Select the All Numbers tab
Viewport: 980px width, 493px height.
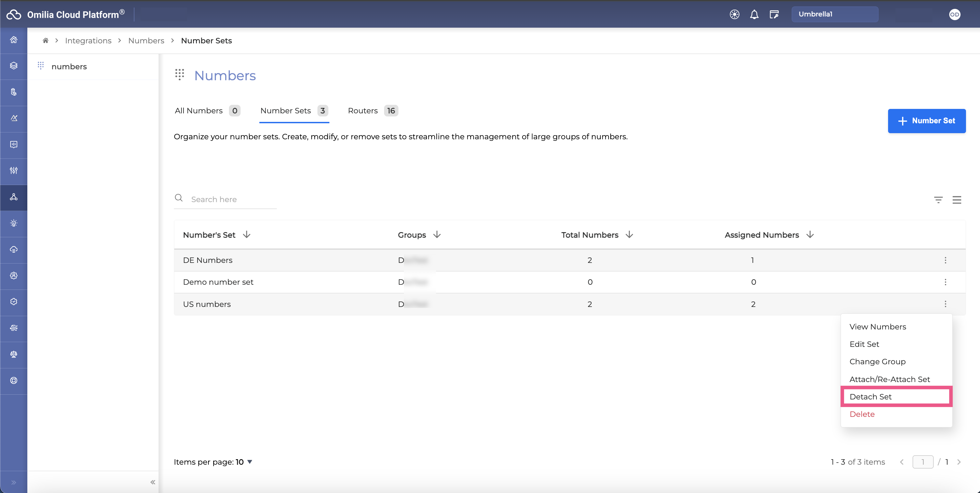tap(199, 111)
